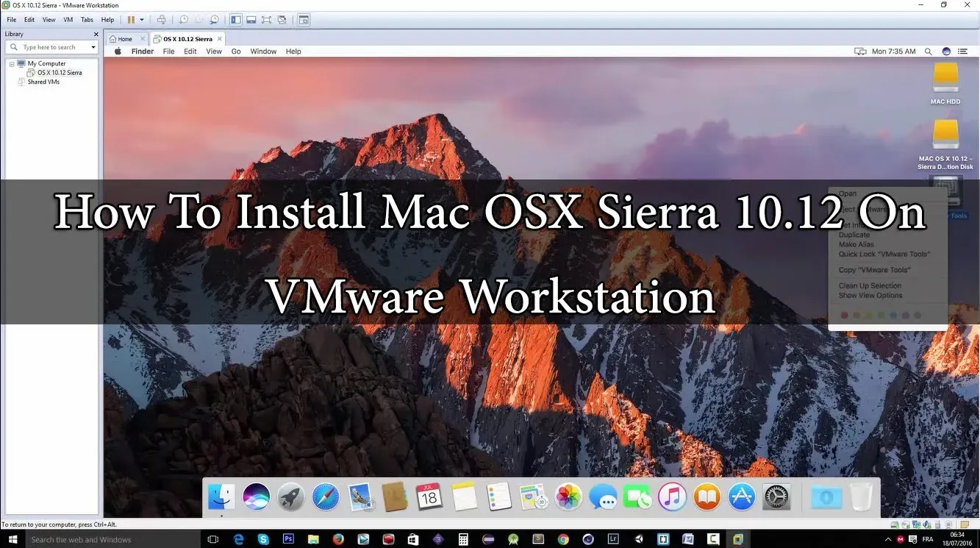Pause the virtual machine with the toolbar button
Screen dimensions: 980x548
click(131, 20)
